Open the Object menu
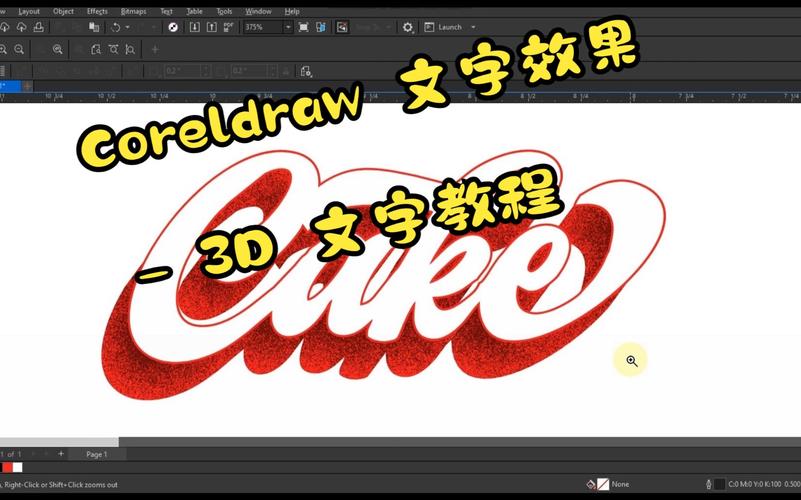This screenshot has height=500, width=801. (63, 11)
